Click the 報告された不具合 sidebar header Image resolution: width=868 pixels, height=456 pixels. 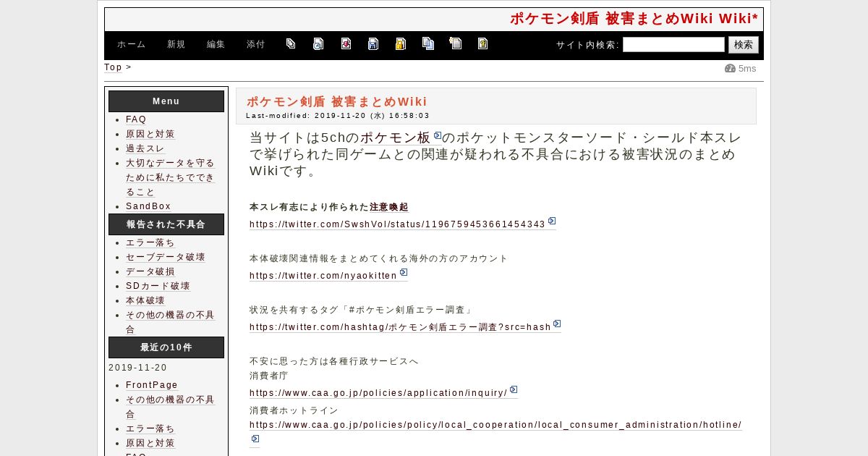(x=166, y=224)
